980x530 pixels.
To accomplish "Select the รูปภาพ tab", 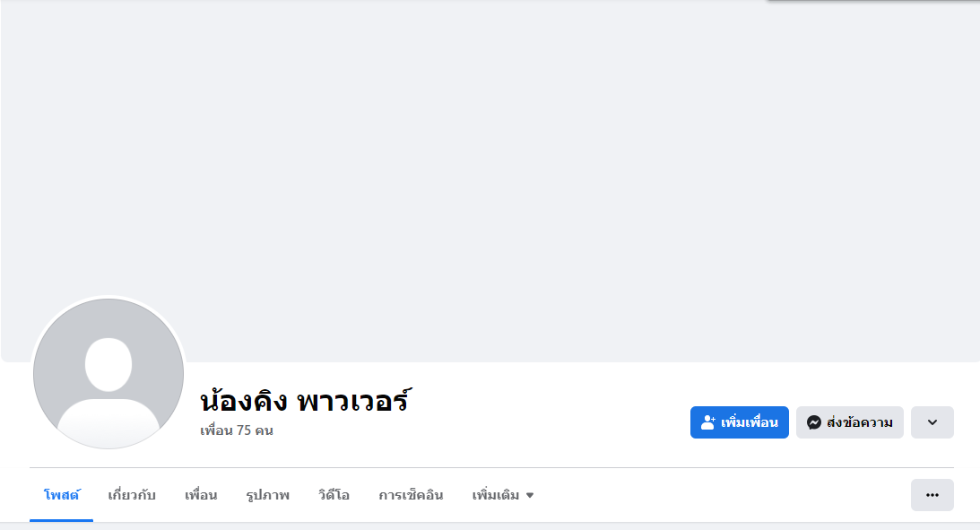I will [267, 495].
